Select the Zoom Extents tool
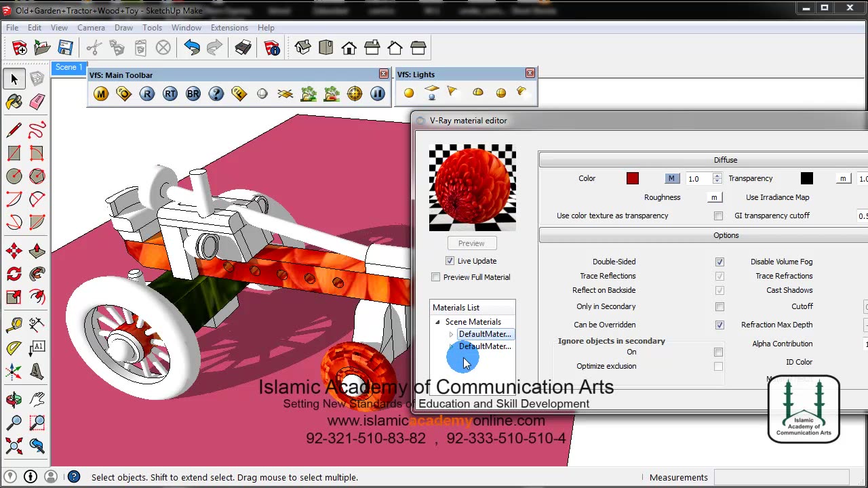Screen dimensions: 868x488 click(x=14, y=445)
